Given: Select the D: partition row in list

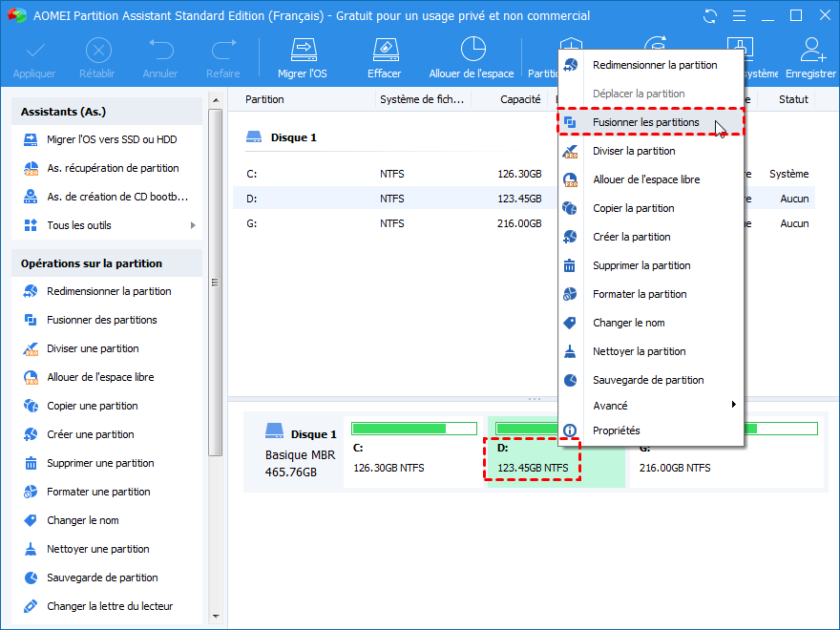Looking at the screenshot, I should pos(393,199).
